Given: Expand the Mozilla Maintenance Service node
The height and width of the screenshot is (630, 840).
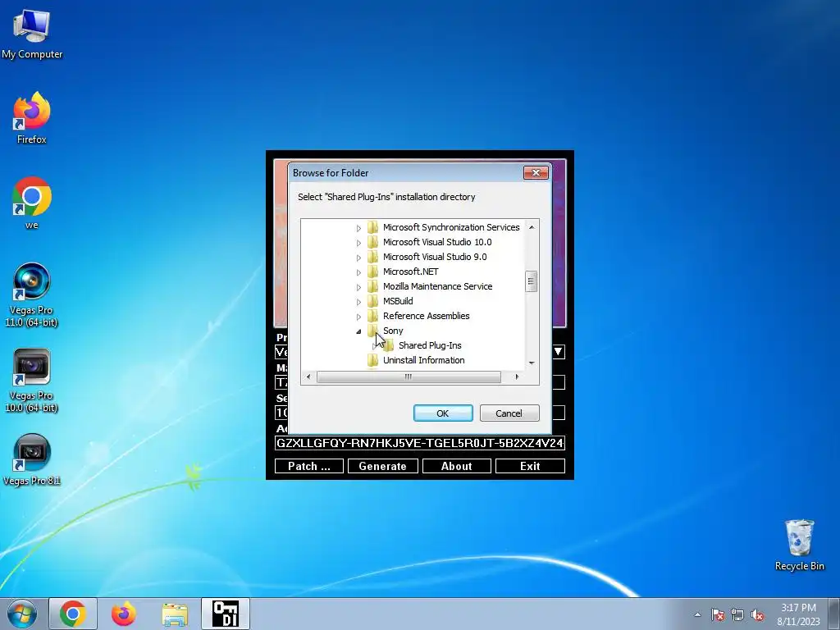Looking at the screenshot, I should coord(359,287).
